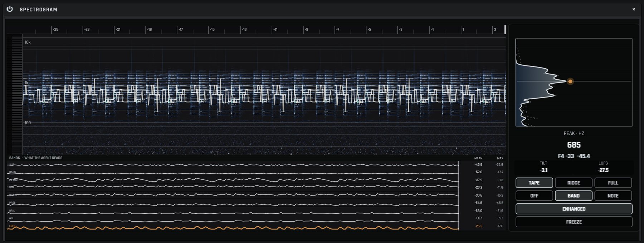Toggle FREEZE on the spectrogram
Screen dimensions: 644x243
[x=574, y=222]
